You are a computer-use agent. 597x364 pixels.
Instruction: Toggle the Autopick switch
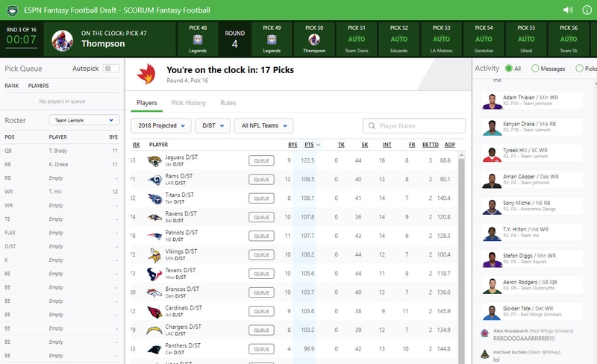pos(111,68)
